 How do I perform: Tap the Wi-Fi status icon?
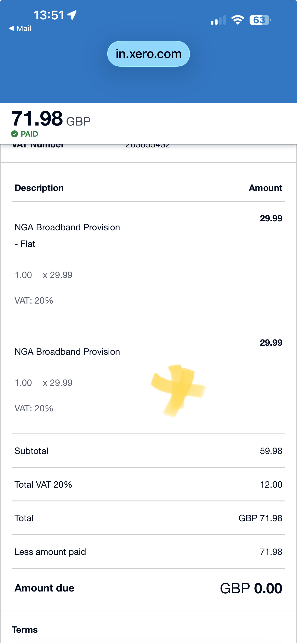coord(238,20)
